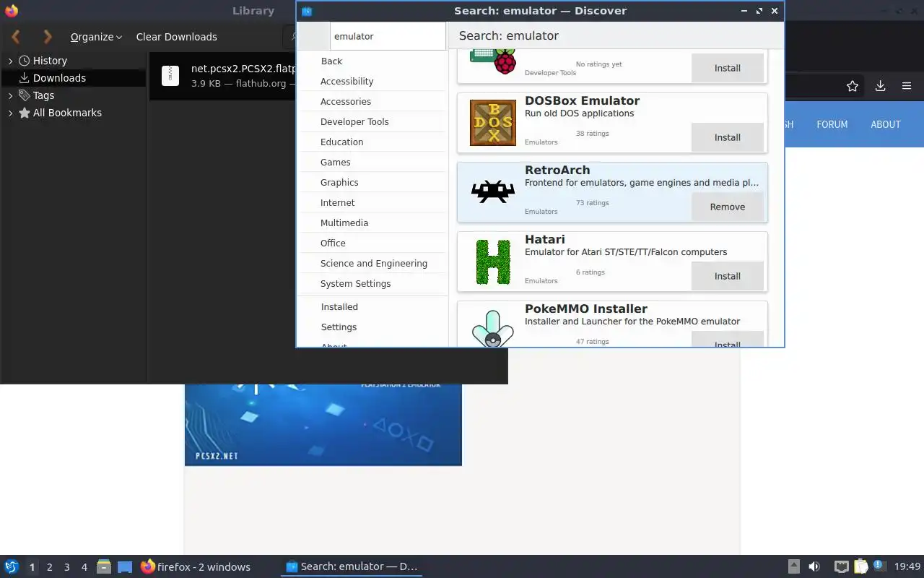Open the DOSBox Emulator title

tap(582, 100)
